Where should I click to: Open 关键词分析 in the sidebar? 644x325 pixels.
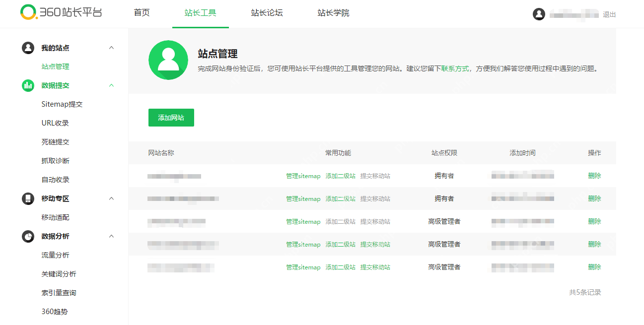pos(59,274)
